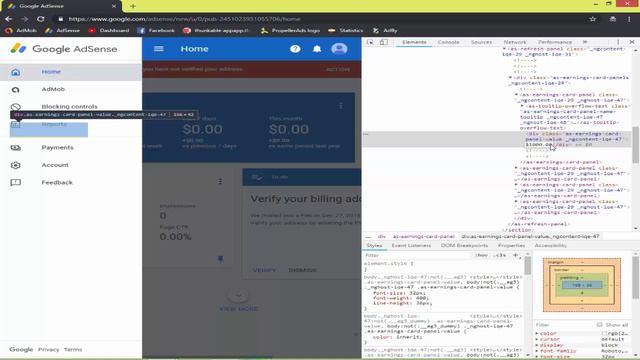Open the AdSense bookmark
Screen dimensions: 640x360
click(x=62, y=31)
